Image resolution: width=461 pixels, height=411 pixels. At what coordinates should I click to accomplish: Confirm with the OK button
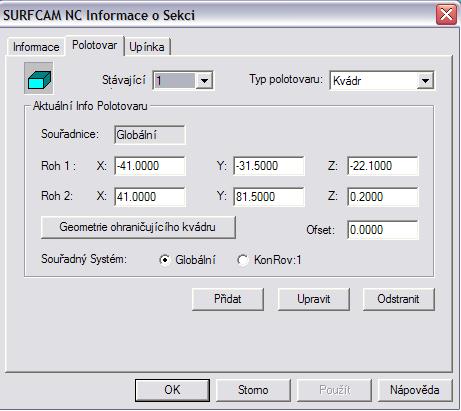click(172, 390)
